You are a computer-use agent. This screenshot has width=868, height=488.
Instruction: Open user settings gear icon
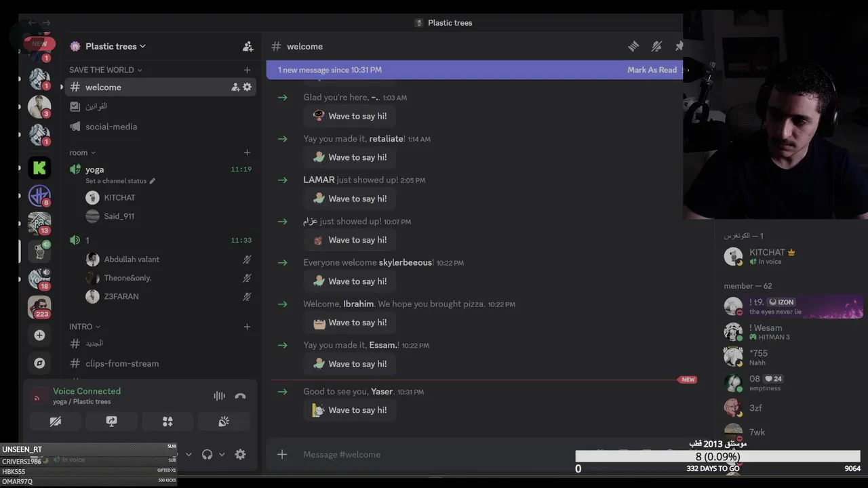pos(240,454)
